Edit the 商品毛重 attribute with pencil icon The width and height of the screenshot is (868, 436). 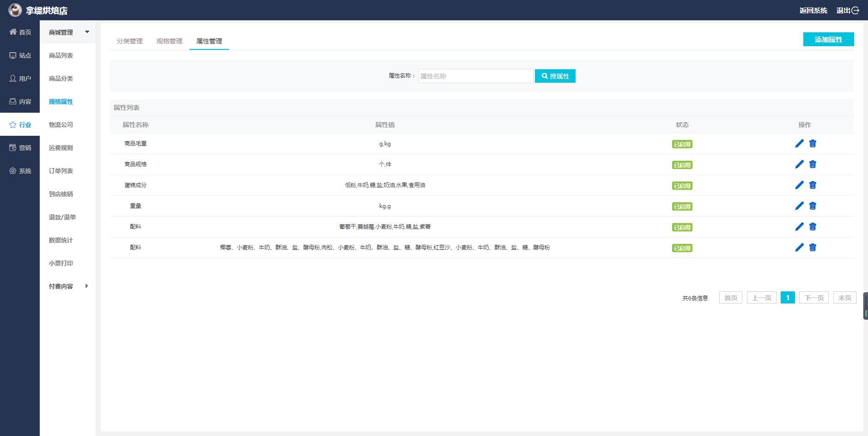(x=799, y=144)
